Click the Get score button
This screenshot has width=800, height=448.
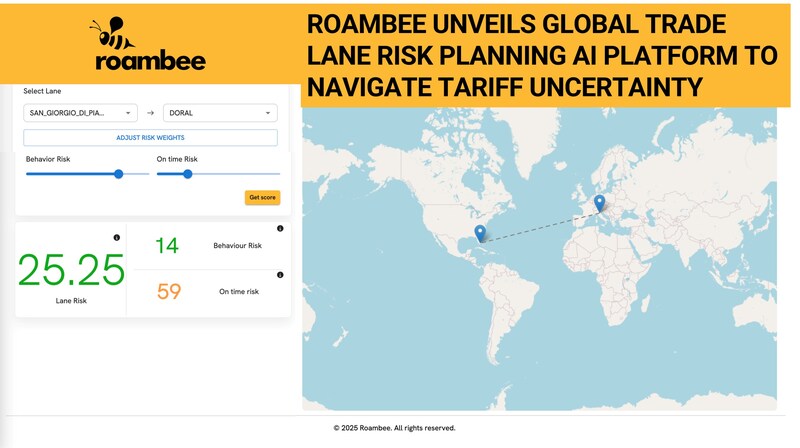click(x=262, y=197)
